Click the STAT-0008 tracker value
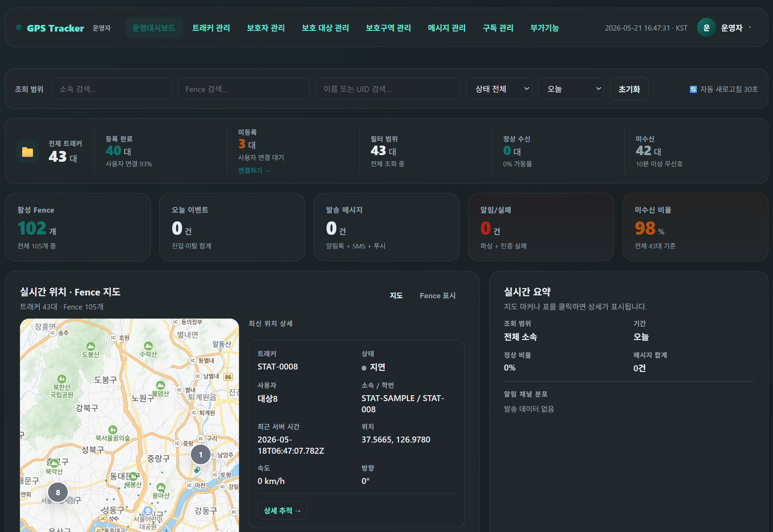This screenshot has height=532, width=773. tap(278, 367)
